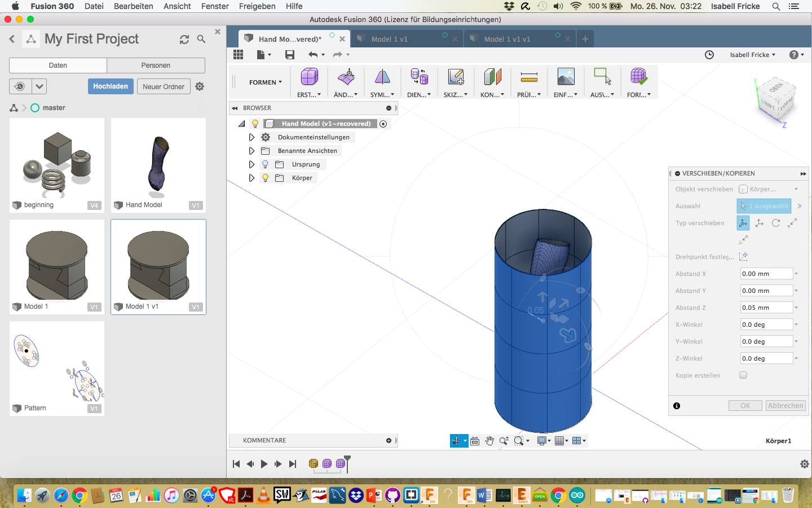The image size is (812, 508).
Task: Open the Utilities (DIEN...) tool
Action: (419, 77)
